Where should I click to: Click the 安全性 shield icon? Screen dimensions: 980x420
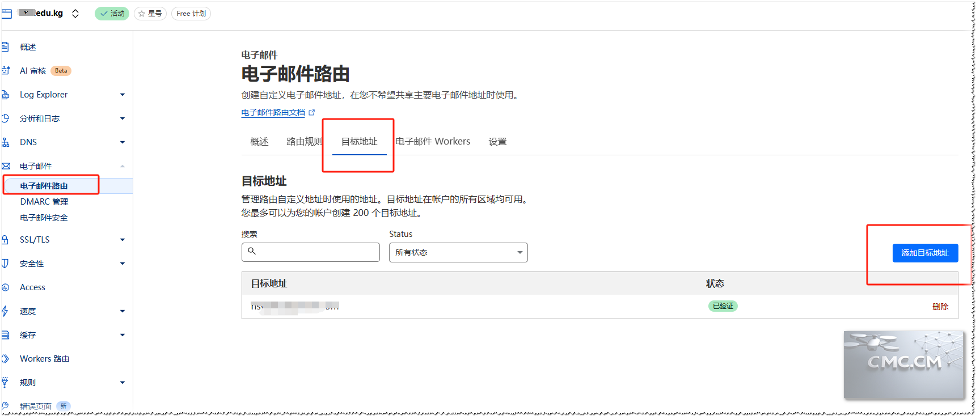click(x=5, y=264)
